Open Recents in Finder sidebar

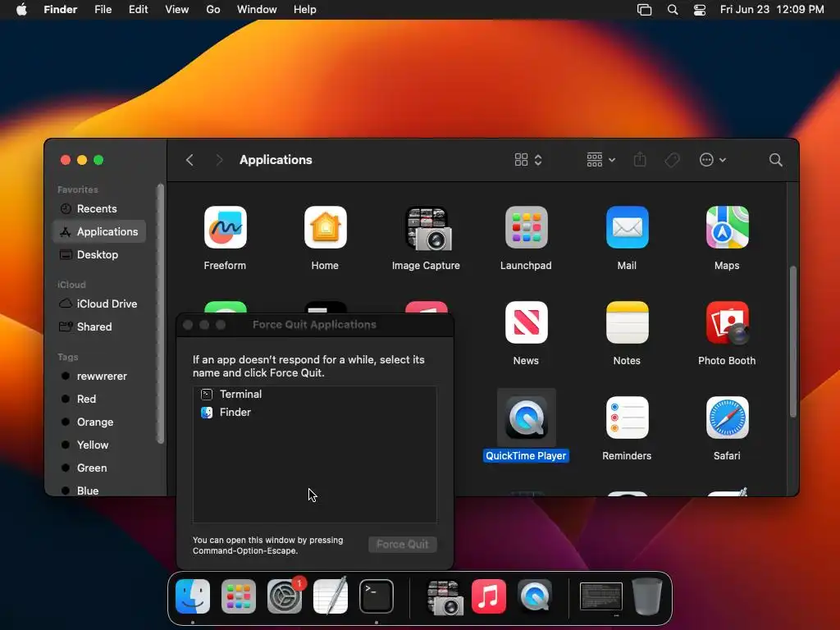(x=99, y=209)
